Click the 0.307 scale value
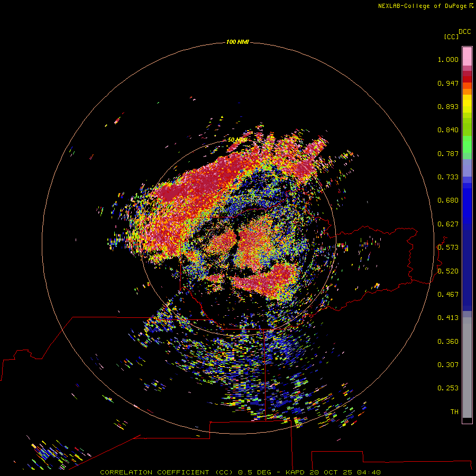The image size is (476, 476). (x=448, y=365)
